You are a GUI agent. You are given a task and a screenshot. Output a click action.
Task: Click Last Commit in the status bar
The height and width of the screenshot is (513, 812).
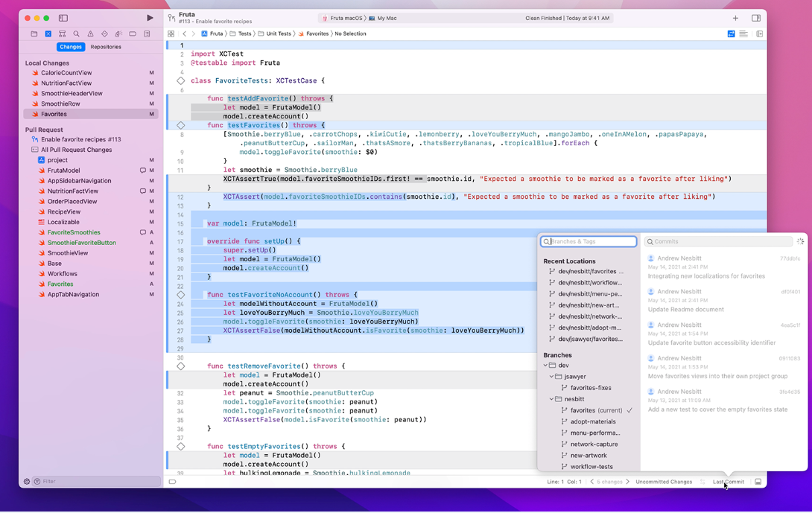click(x=728, y=482)
